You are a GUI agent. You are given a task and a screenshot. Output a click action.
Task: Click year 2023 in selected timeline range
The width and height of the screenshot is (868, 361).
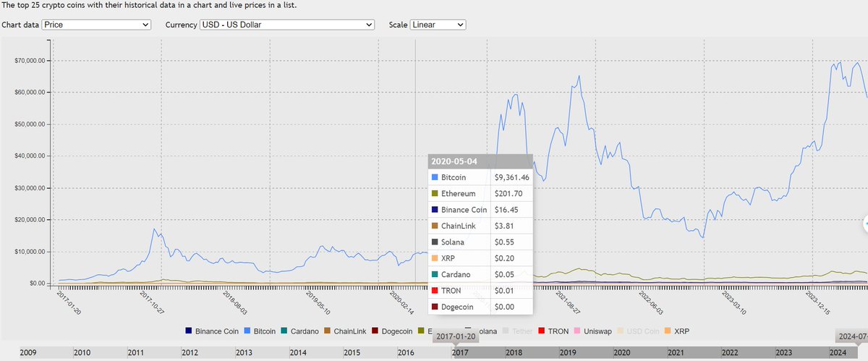click(x=784, y=353)
